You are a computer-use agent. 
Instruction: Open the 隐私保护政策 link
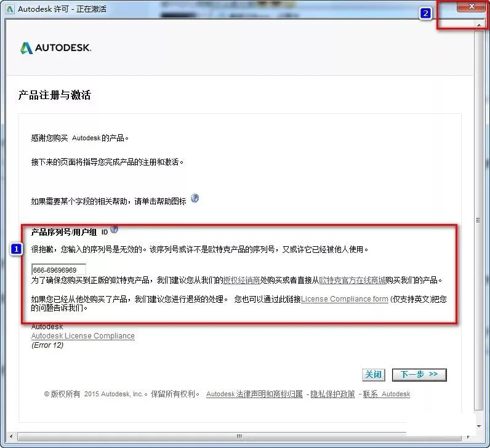(x=332, y=394)
